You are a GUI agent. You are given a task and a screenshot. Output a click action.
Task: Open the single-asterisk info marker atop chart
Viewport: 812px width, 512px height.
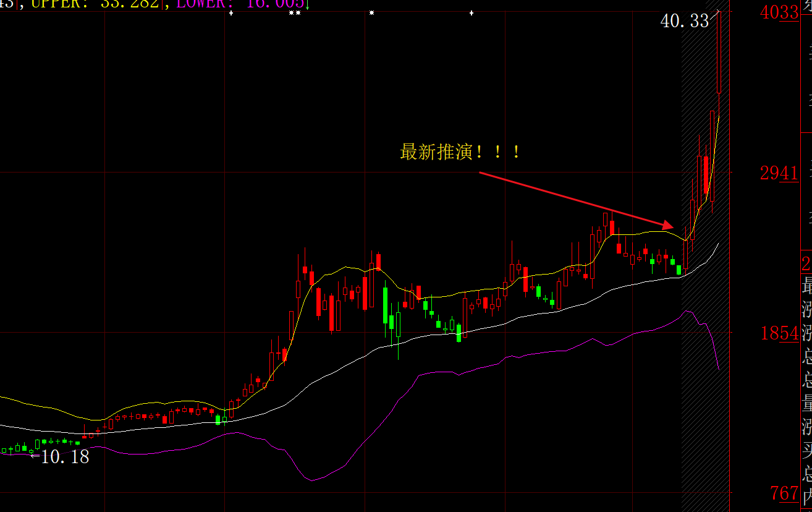click(x=371, y=12)
